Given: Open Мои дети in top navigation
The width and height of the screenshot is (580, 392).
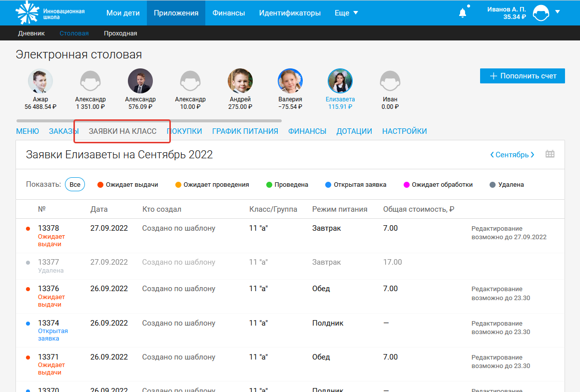Looking at the screenshot, I should click(123, 13).
